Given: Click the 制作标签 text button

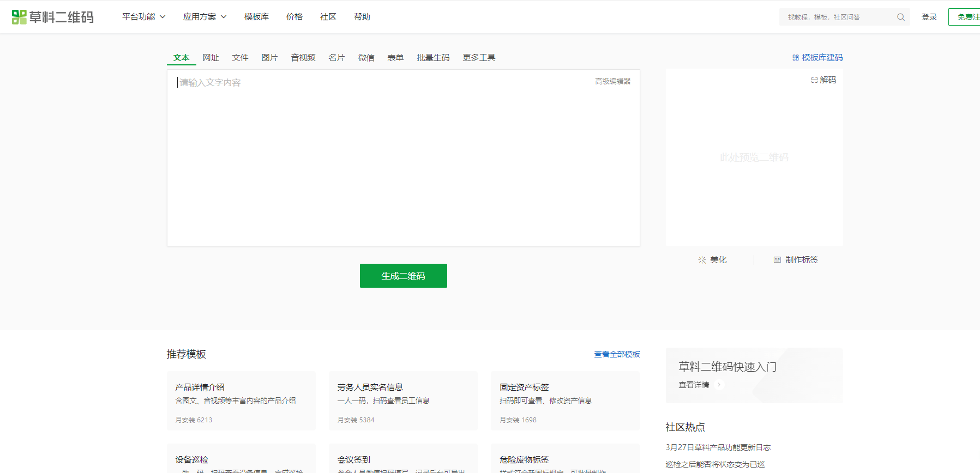Looking at the screenshot, I should [802, 260].
